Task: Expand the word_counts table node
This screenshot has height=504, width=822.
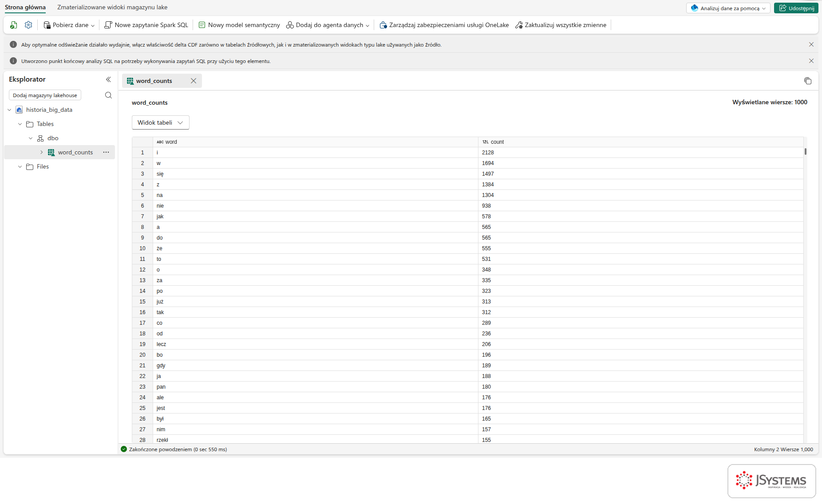Action: tap(42, 153)
